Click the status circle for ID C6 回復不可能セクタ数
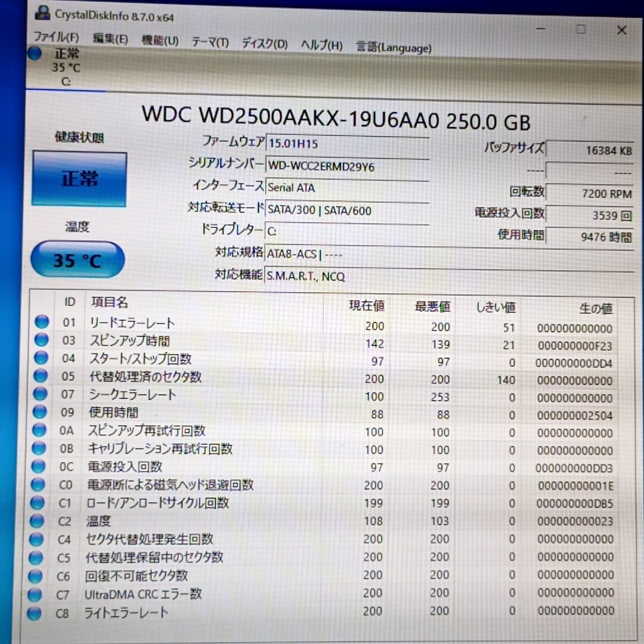 36,576
